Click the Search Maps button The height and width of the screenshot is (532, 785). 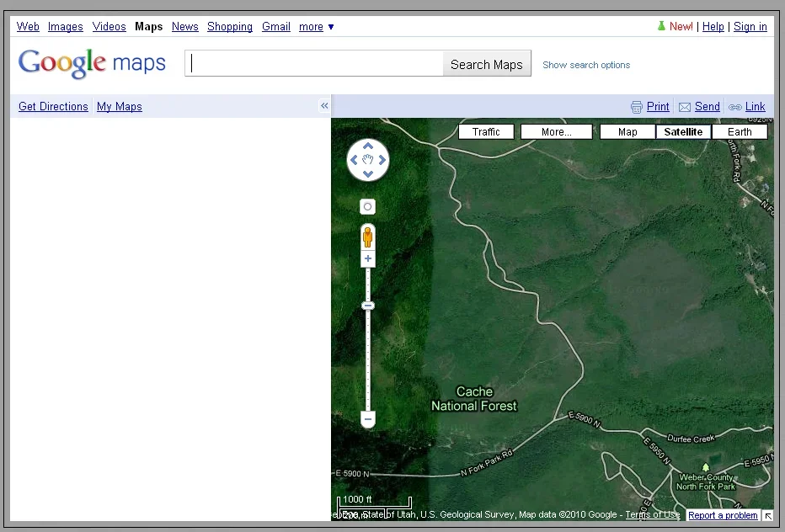click(x=487, y=64)
